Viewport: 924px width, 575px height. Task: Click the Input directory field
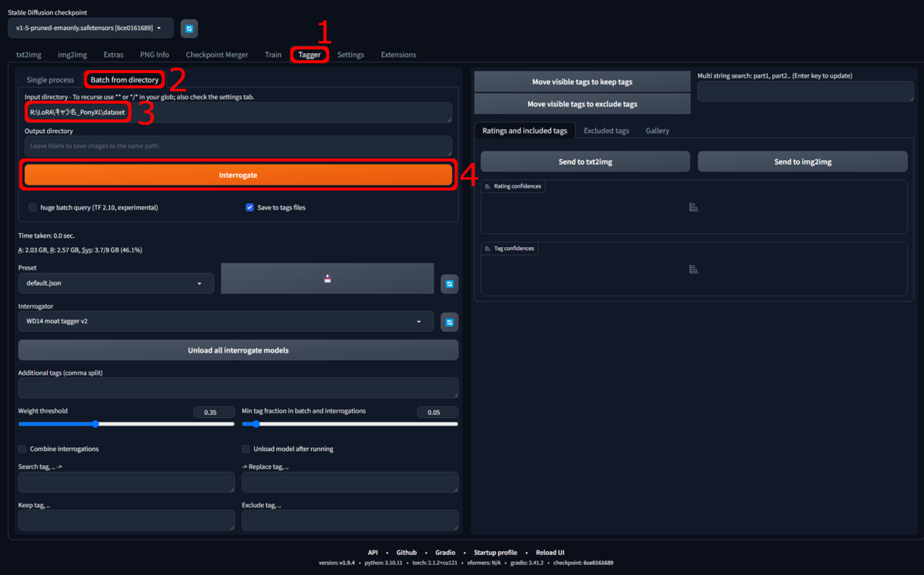pyautogui.click(x=238, y=112)
